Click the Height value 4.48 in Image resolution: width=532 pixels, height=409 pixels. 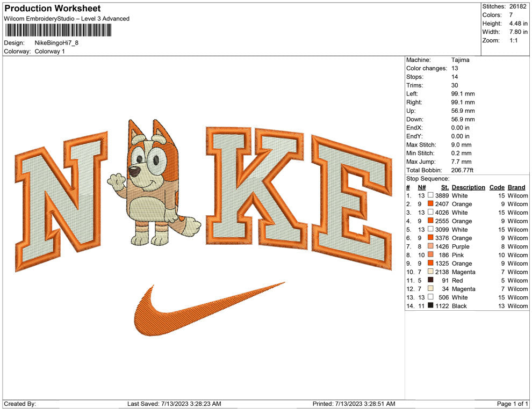click(518, 24)
